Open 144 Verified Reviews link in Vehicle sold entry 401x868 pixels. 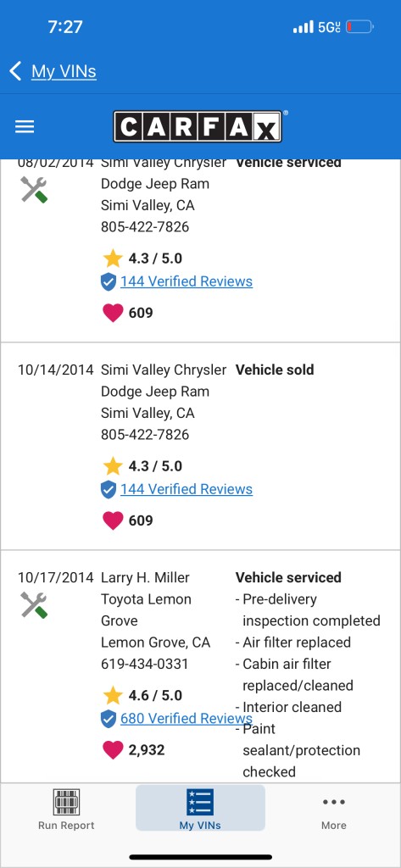(x=187, y=489)
